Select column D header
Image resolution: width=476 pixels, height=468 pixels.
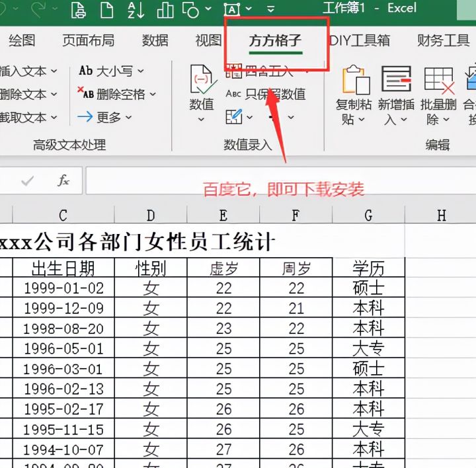pos(151,215)
